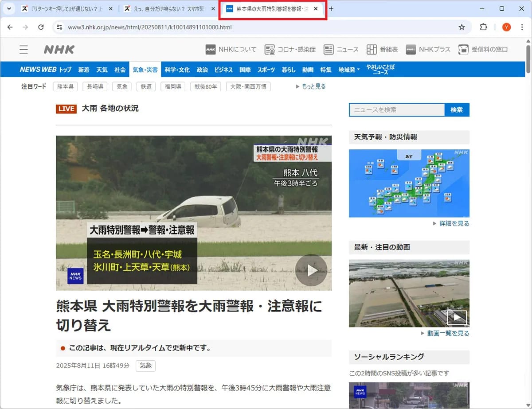Screen dimensions: 532x409
Task: Open the 詳細を見る weather link
Action: 451,224
